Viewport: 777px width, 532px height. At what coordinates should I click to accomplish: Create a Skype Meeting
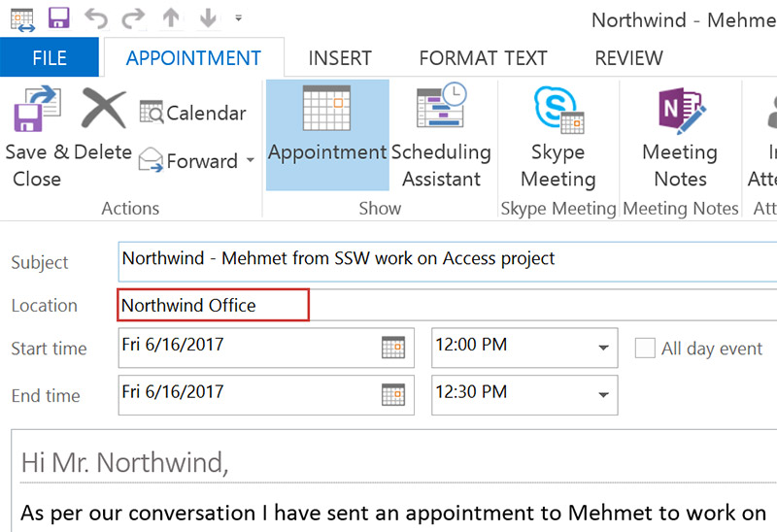pyautogui.click(x=557, y=136)
